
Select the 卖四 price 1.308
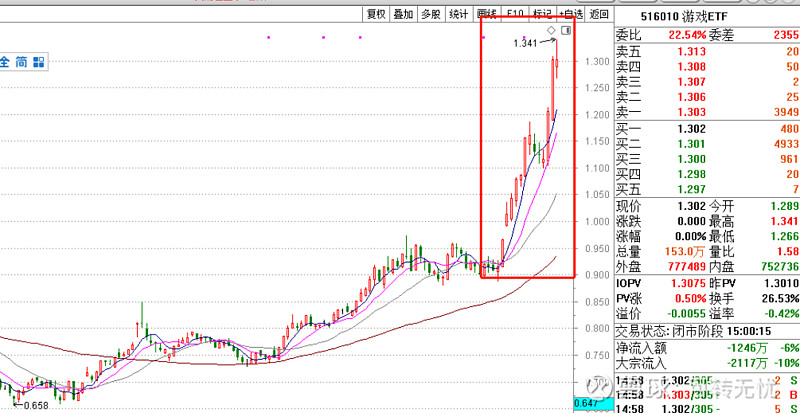click(692, 66)
